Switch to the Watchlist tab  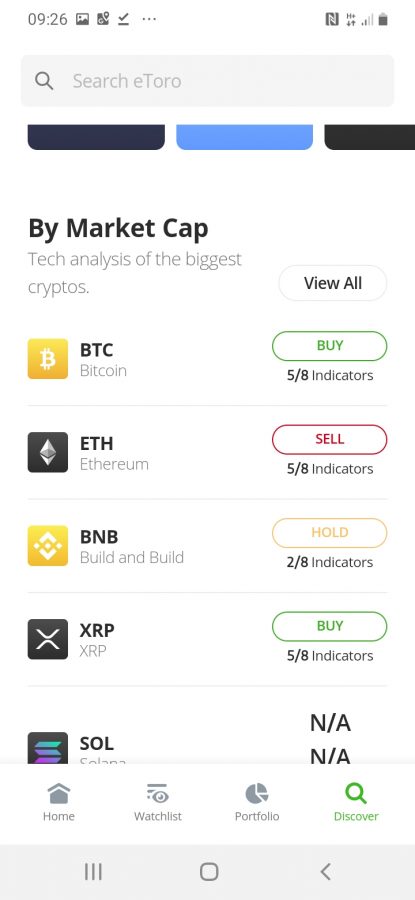pyautogui.click(x=158, y=802)
